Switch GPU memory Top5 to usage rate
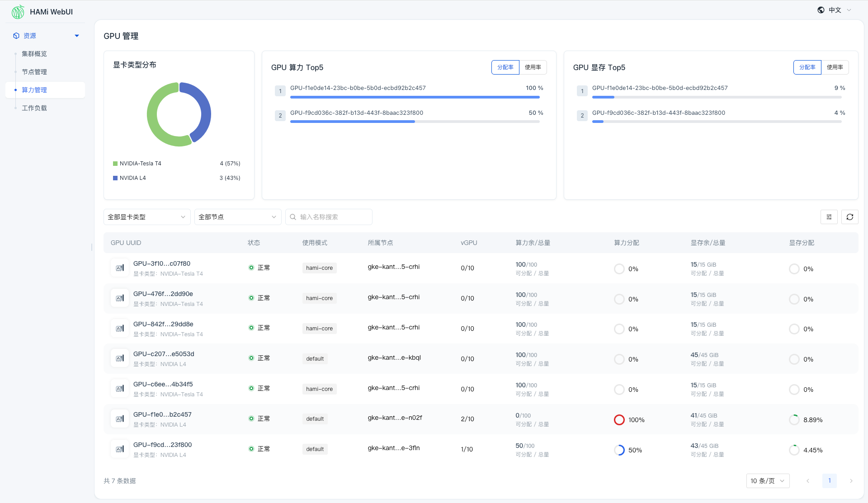Screen dimensions: 868x503 click(x=835, y=67)
